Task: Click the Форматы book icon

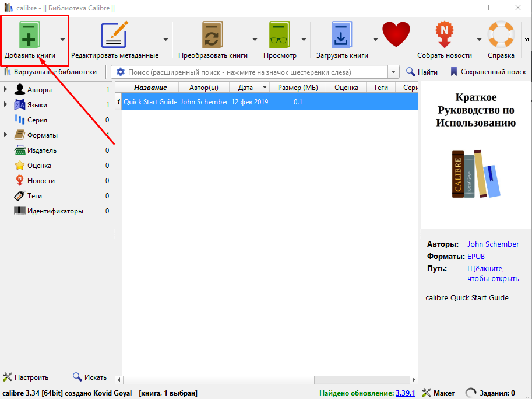Action: [20, 135]
